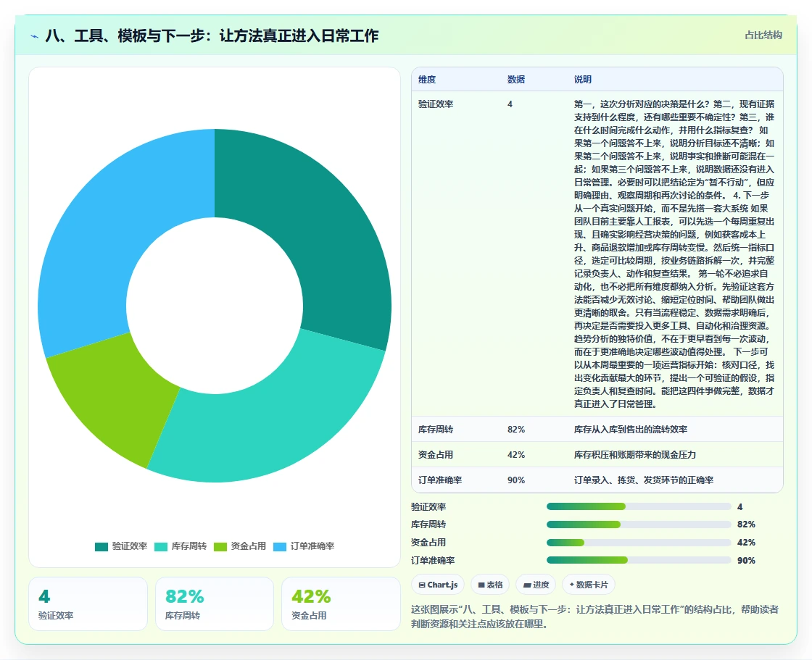Image resolution: width=812 pixels, height=660 pixels.
Task: Click the lightning icon beside the title
Action: point(35,36)
